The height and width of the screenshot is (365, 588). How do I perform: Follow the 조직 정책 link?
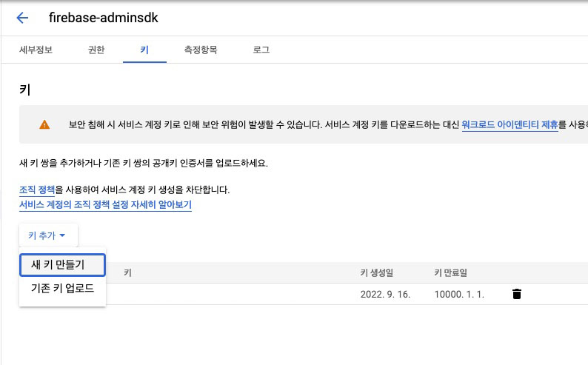point(37,190)
